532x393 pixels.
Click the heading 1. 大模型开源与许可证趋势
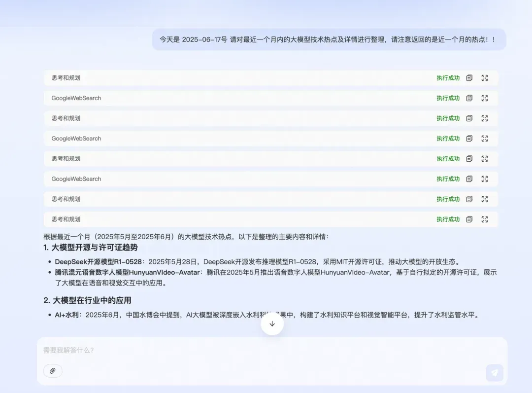coord(91,248)
